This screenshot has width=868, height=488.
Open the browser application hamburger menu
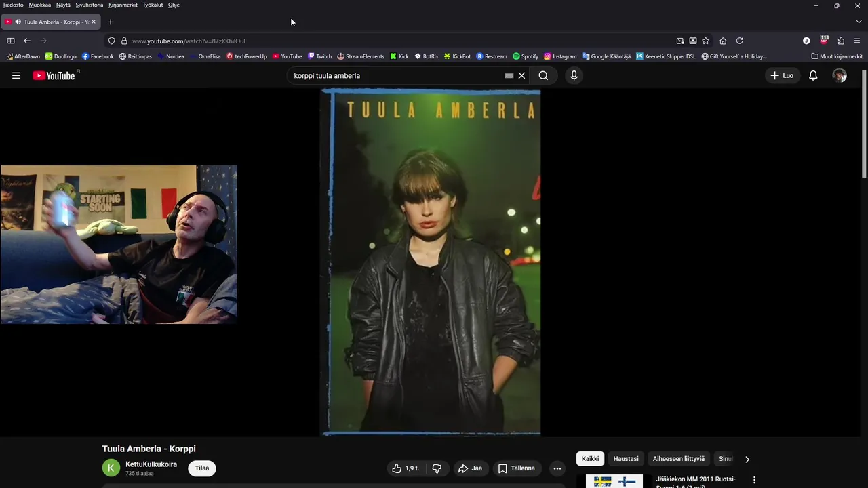[857, 41]
